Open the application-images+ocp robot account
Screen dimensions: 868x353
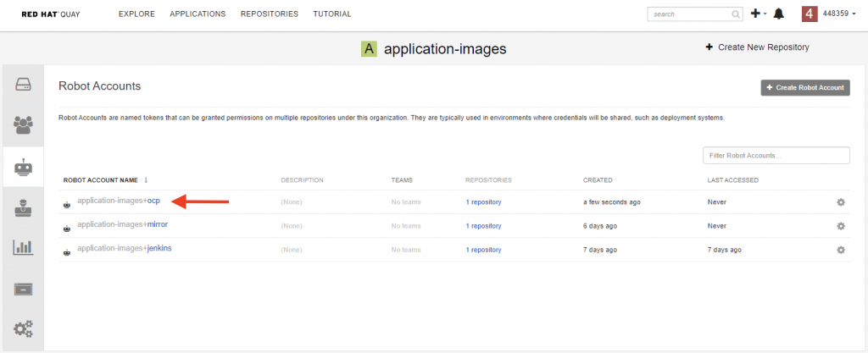point(119,201)
